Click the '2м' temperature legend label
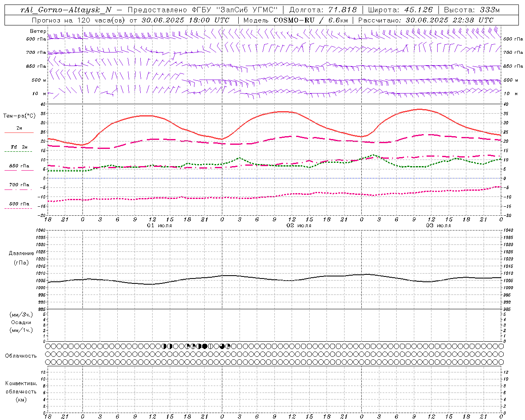The height and width of the screenshot is (420, 525). click(19, 128)
